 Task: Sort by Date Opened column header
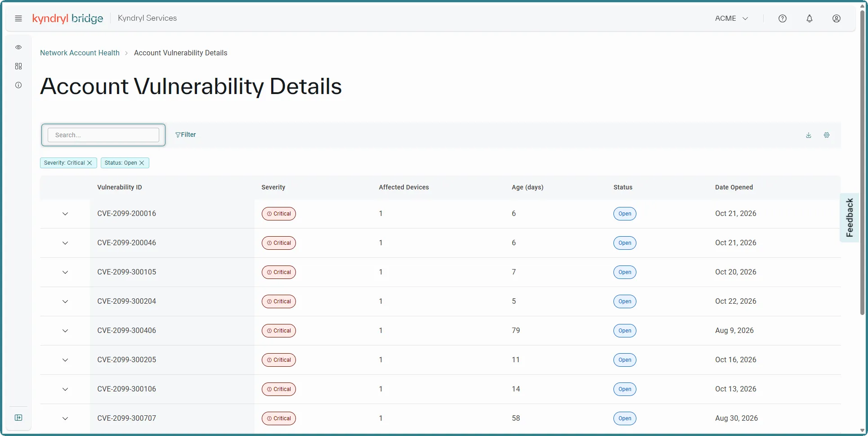click(x=734, y=187)
